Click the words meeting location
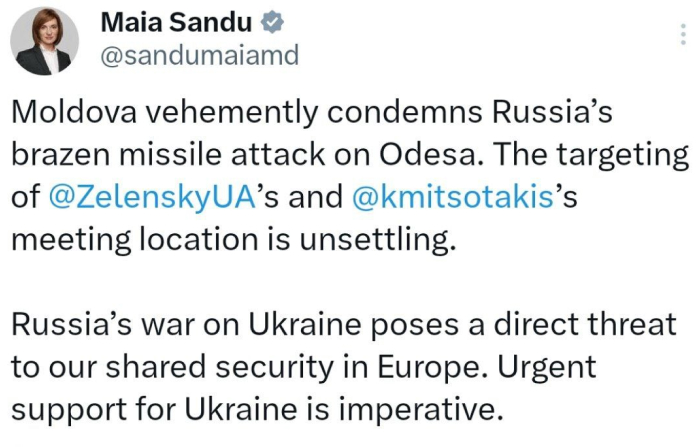 135,240
